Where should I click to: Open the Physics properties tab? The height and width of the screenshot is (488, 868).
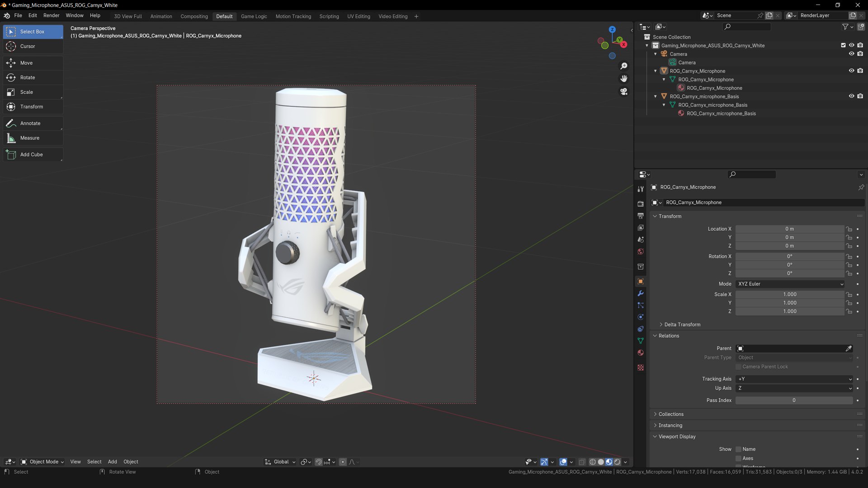click(641, 317)
